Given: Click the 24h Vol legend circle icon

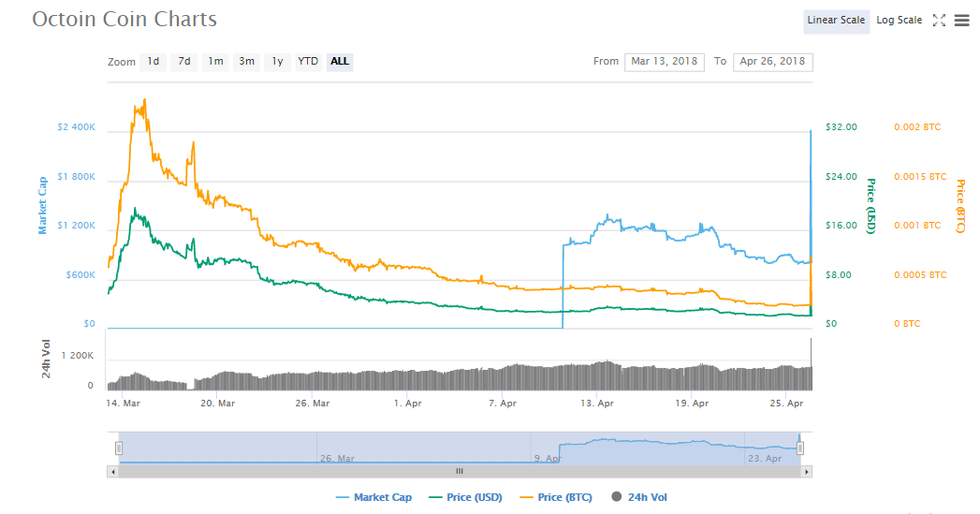Looking at the screenshot, I should coord(616,496).
